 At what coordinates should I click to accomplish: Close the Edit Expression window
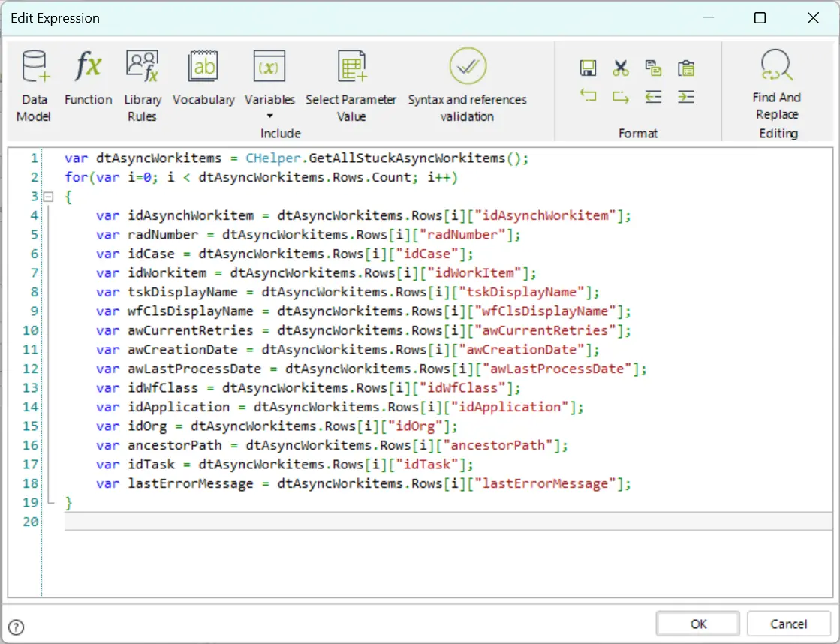click(x=813, y=18)
